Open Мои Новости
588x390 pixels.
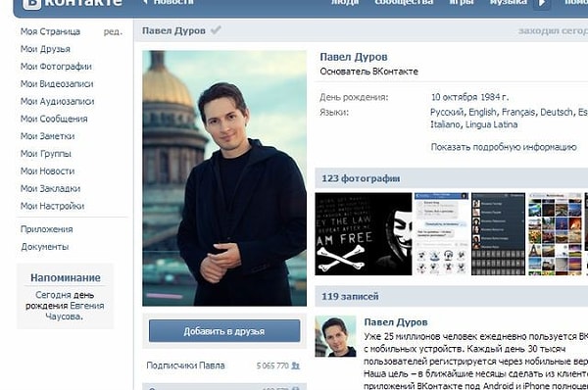[x=48, y=171]
